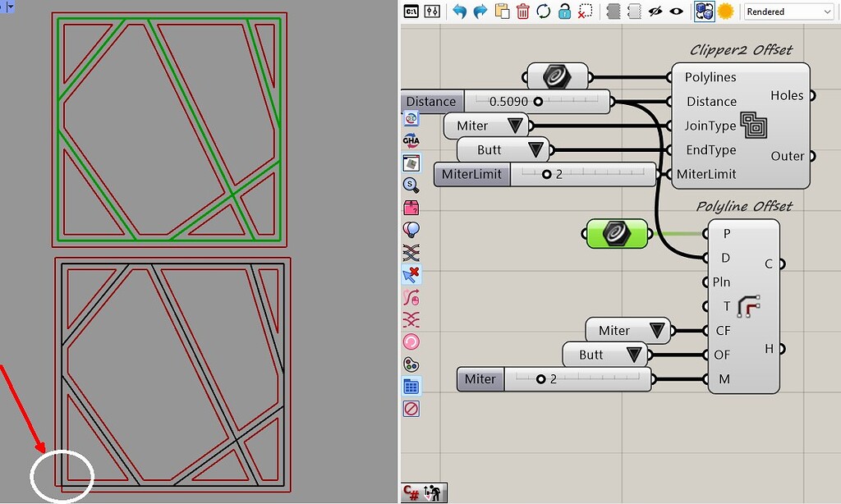This screenshot has height=504, width=841.
Task: Click the clipboard paste icon
Action: [501, 11]
